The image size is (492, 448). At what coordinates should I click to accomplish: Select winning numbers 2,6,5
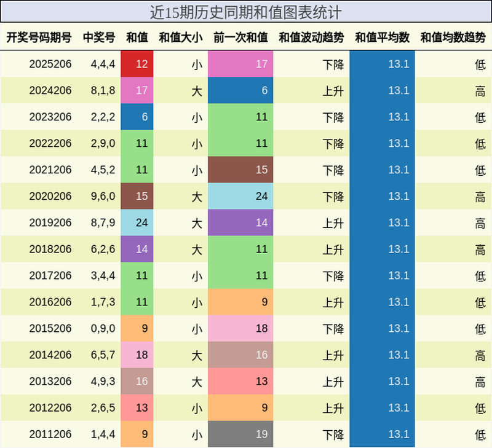coord(103,407)
